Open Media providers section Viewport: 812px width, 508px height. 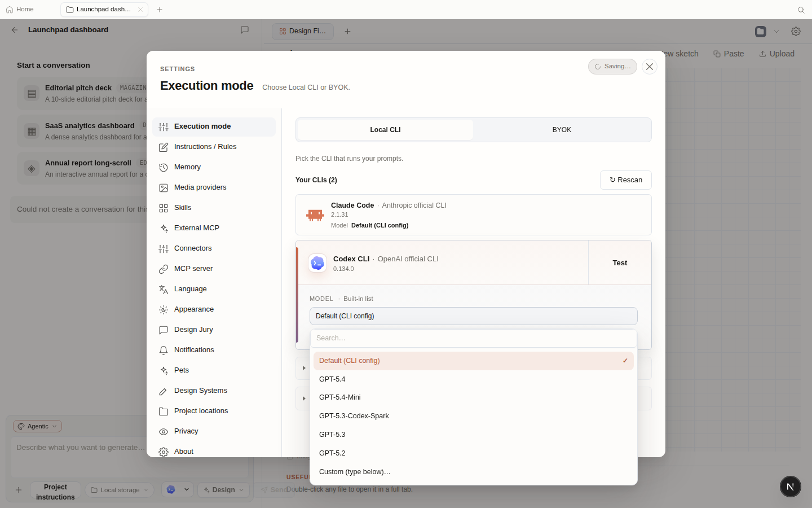click(x=214, y=187)
